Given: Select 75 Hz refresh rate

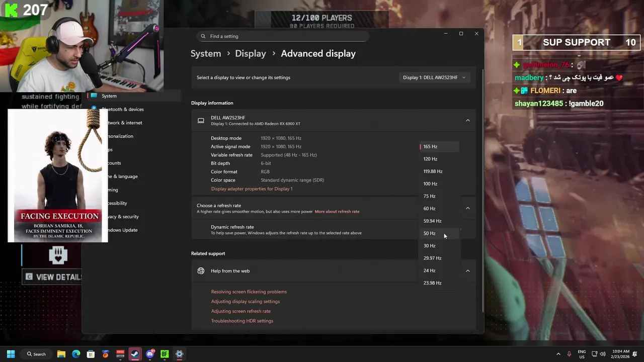Looking at the screenshot, I should pos(439,196).
